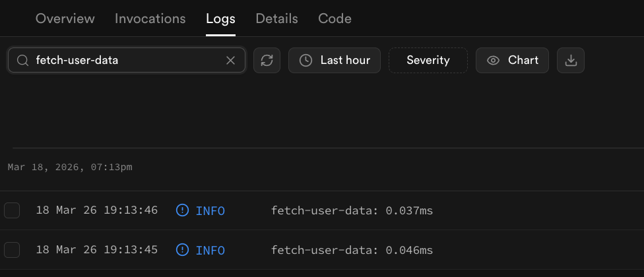Go to the Details tab
644x277 pixels.
(276, 18)
